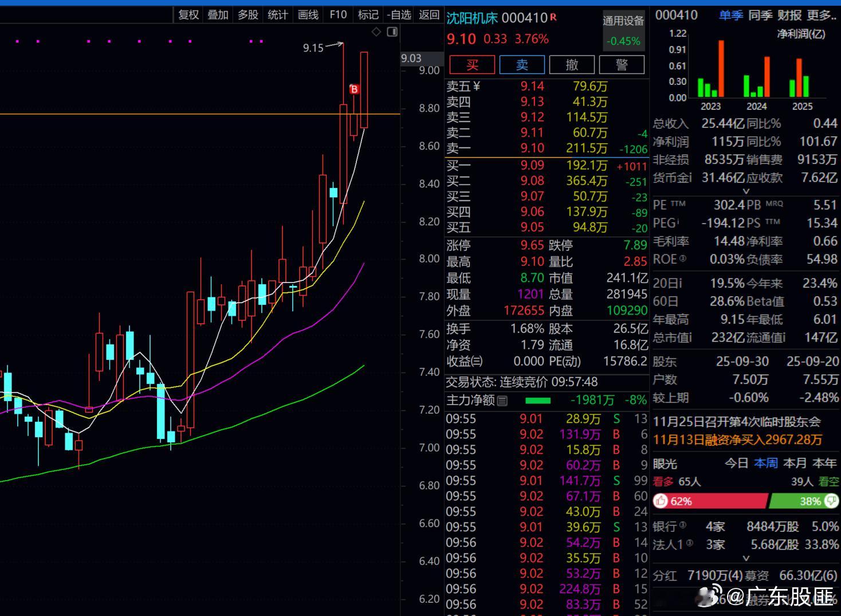Open the 通用设备 sector box
The width and height of the screenshot is (841, 616).
(623, 30)
